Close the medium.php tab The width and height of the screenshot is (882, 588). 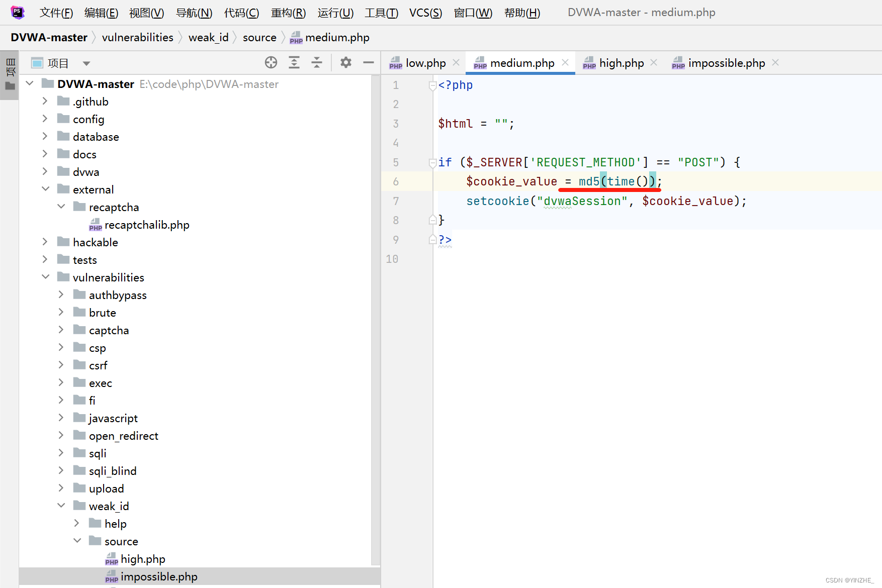click(565, 62)
